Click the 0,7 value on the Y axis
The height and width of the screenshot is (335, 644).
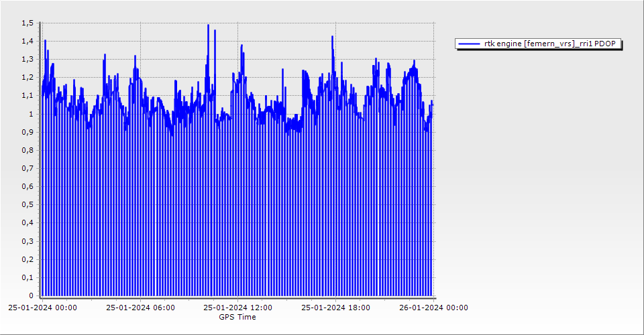point(27,168)
